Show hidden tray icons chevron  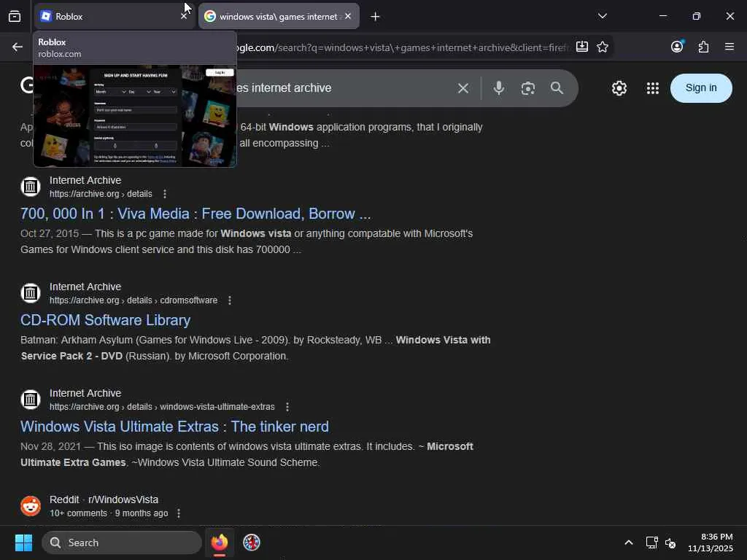629,542
